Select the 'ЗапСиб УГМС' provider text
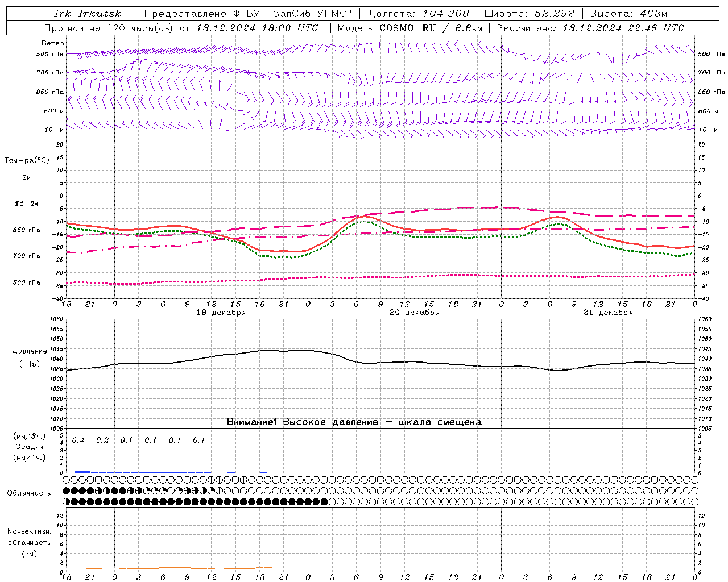 click(x=309, y=14)
